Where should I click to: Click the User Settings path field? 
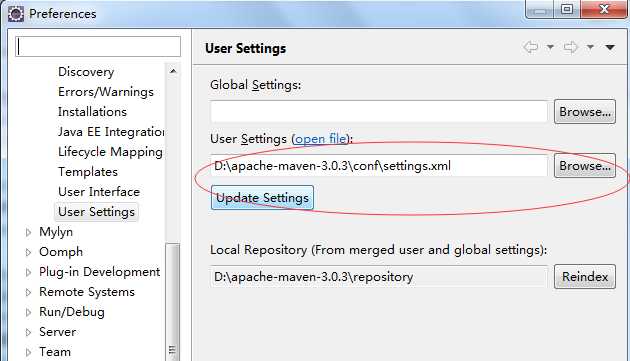[x=379, y=166]
